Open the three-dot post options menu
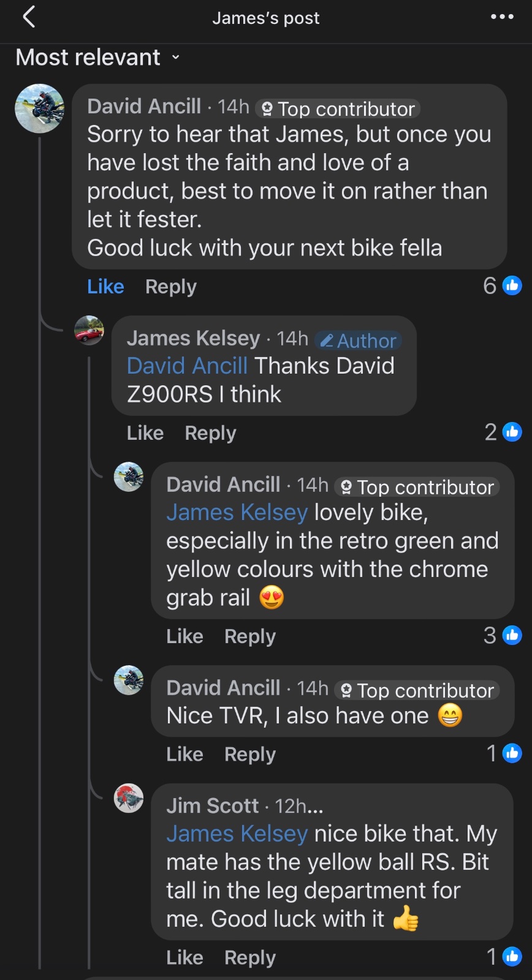 click(x=502, y=17)
